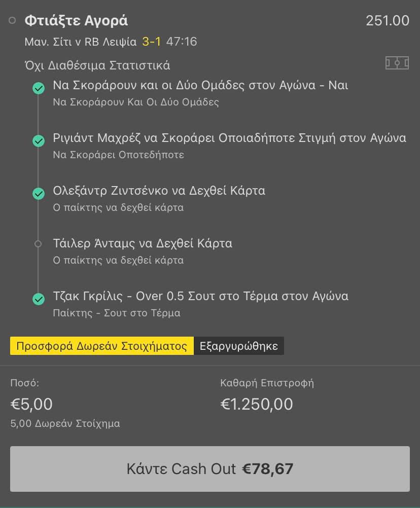
Task: Click the pending circle next to Τάιλερ Άνταμς
Action: (x=38, y=244)
